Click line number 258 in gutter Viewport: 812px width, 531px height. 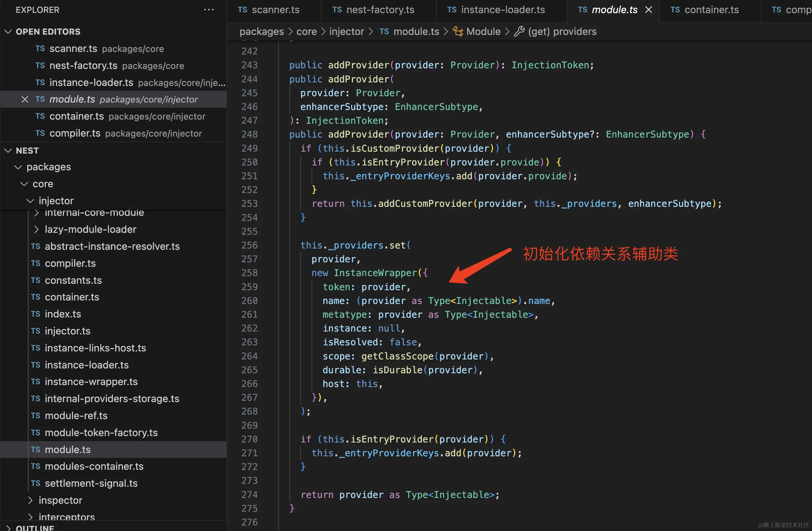(x=249, y=273)
